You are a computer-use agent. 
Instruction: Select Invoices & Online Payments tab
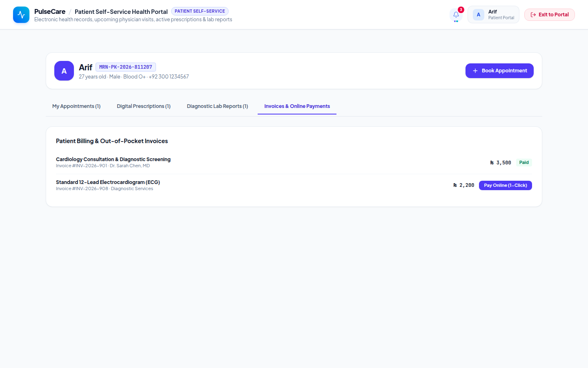click(297, 106)
